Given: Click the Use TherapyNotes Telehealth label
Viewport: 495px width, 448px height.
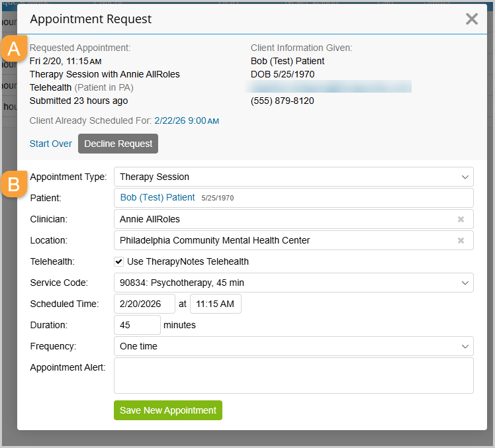Looking at the screenshot, I should point(188,262).
